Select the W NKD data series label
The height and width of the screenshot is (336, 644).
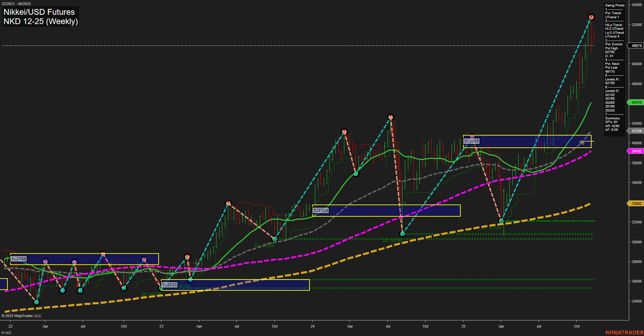(x=6, y=332)
